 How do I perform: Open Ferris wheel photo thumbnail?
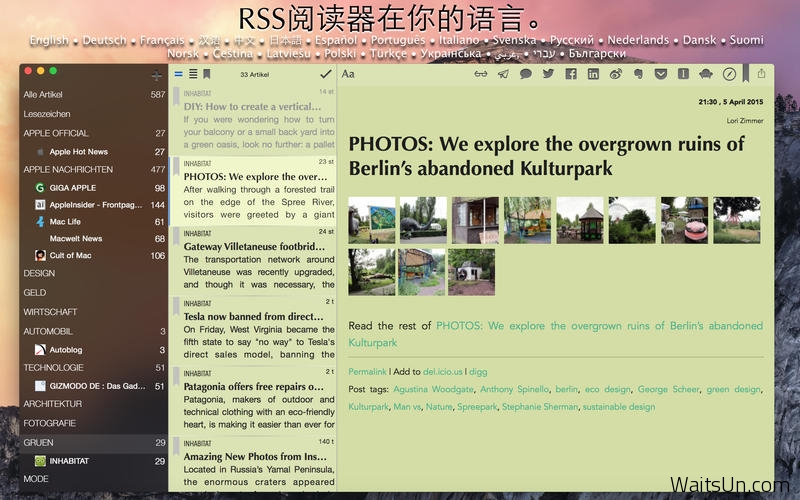pyautogui.click(x=632, y=220)
